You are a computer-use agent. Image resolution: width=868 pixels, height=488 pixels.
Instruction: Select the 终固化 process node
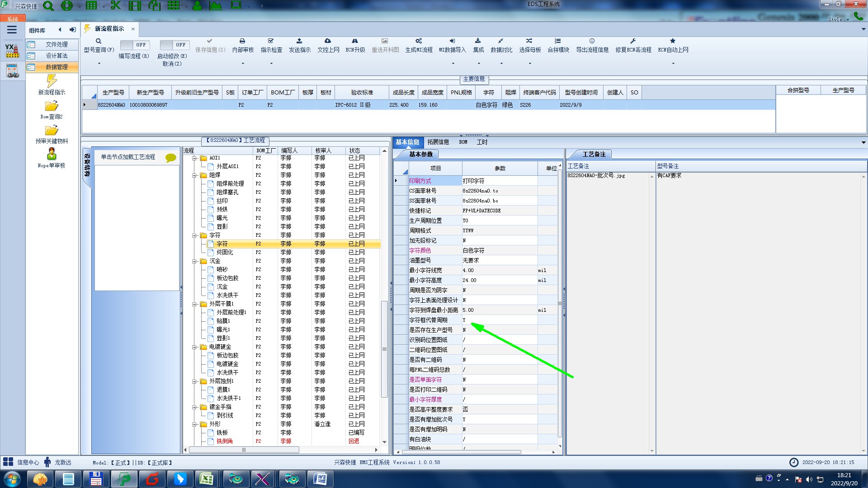(225, 252)
